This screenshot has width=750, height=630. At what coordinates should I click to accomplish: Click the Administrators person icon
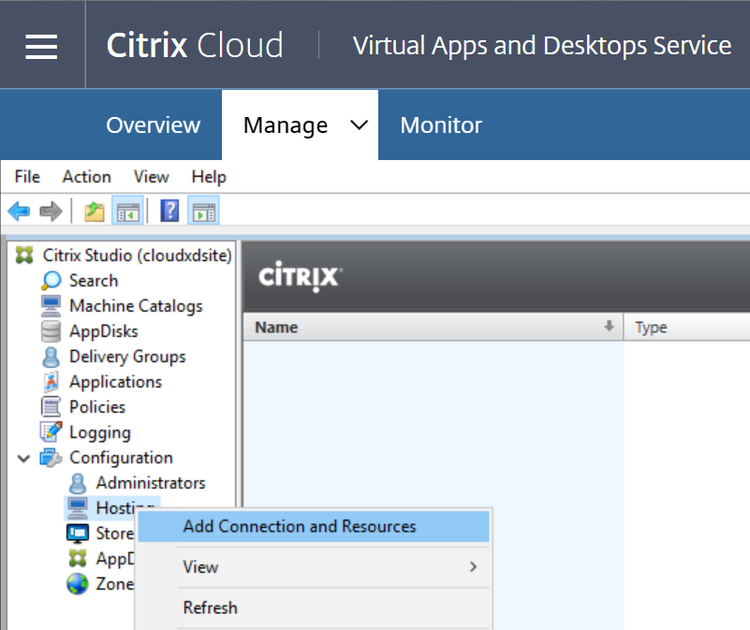coord(77,483)
